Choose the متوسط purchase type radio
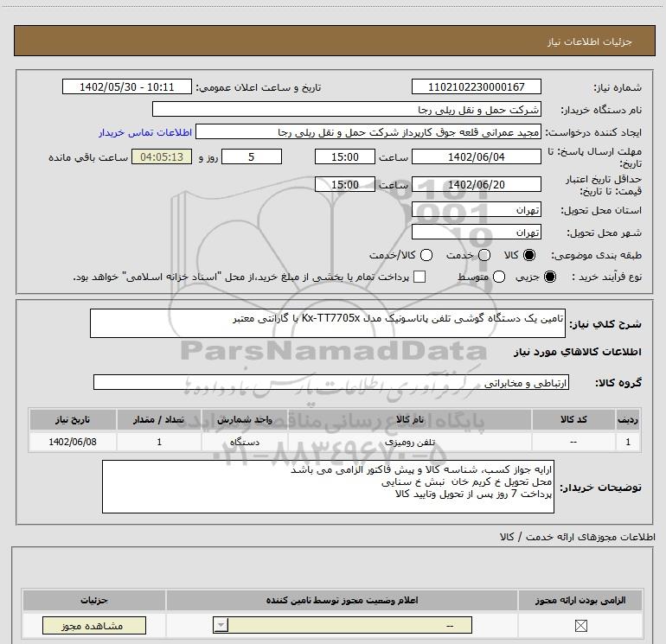Viewport: 666px width, 644px height. [x=499, y=277]
